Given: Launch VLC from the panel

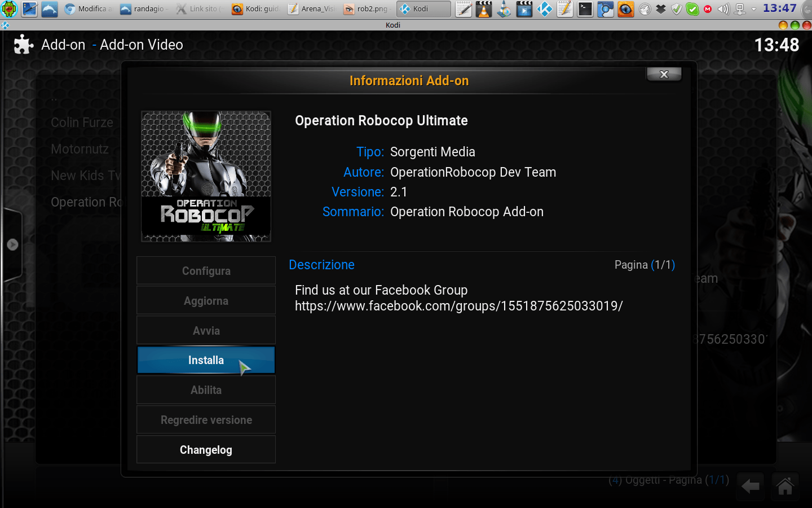Looking at the screenshot, I should [x=484, y=8].
